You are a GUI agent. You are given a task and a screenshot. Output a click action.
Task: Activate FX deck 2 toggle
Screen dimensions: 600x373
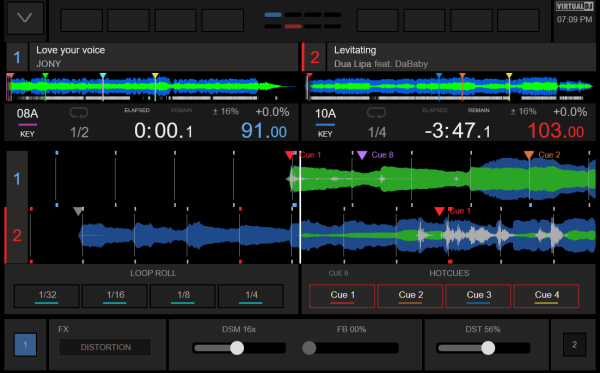(574, 345)
